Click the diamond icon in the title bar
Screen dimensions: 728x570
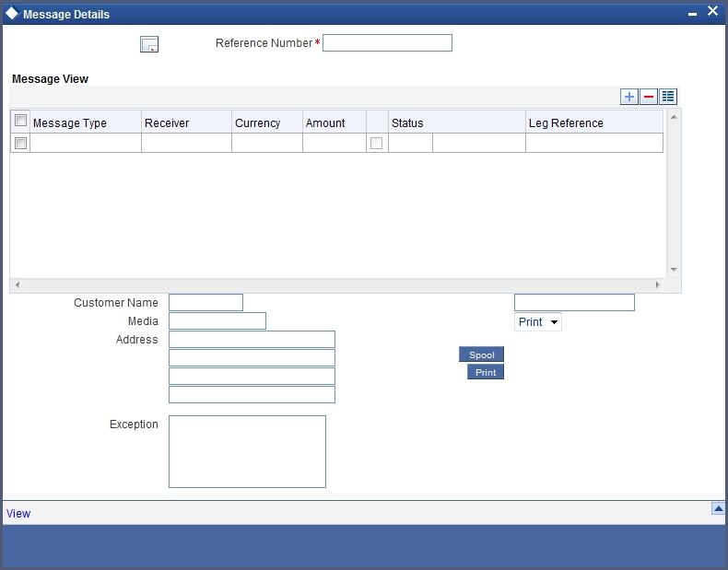(x=13, y=13)
